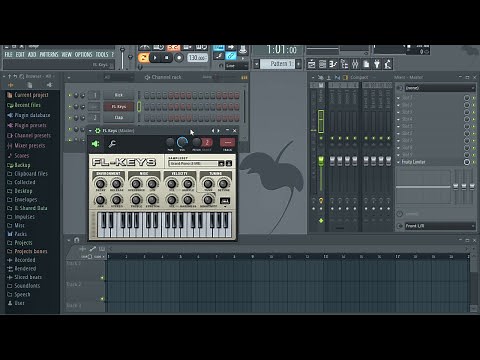This screenshot has height=360, width=480.
Task: Click the plug toolbar icon
Action: 377,64
